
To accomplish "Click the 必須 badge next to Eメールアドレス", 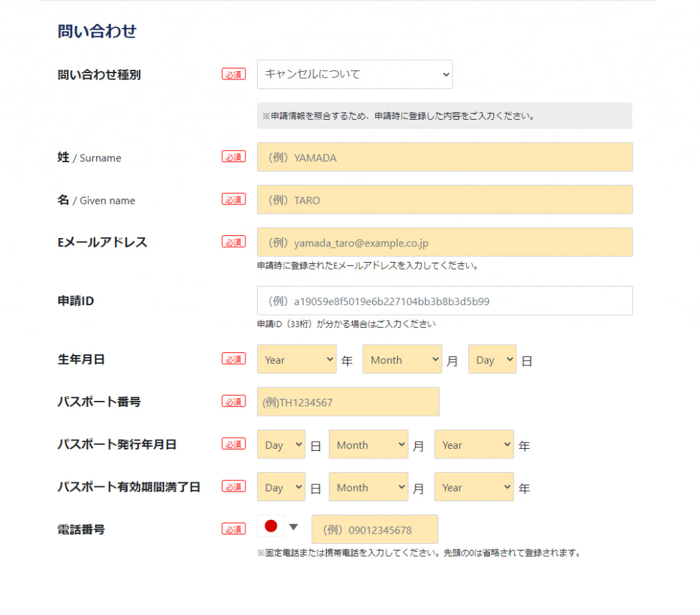I will 234,241.
